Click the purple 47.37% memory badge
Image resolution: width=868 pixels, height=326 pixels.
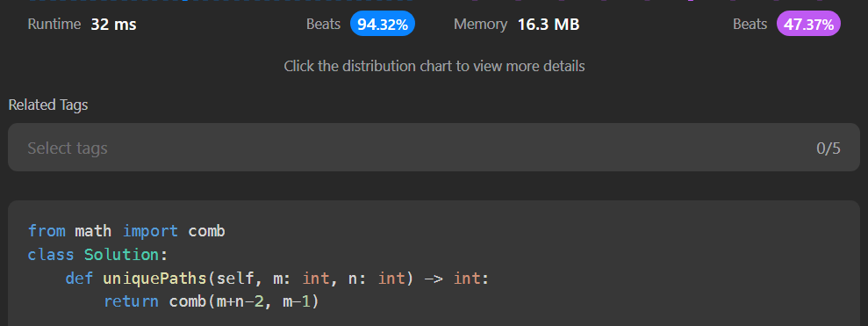pyautogui.click(x=808, y=25)
